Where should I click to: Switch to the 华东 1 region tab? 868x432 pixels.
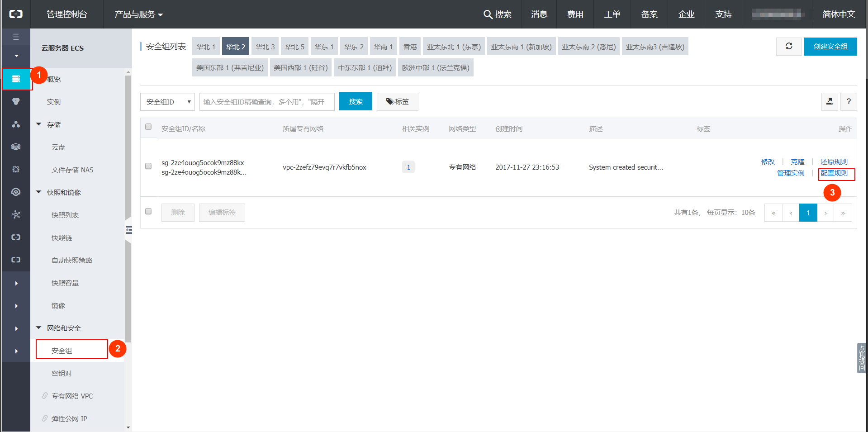point(324,47)
